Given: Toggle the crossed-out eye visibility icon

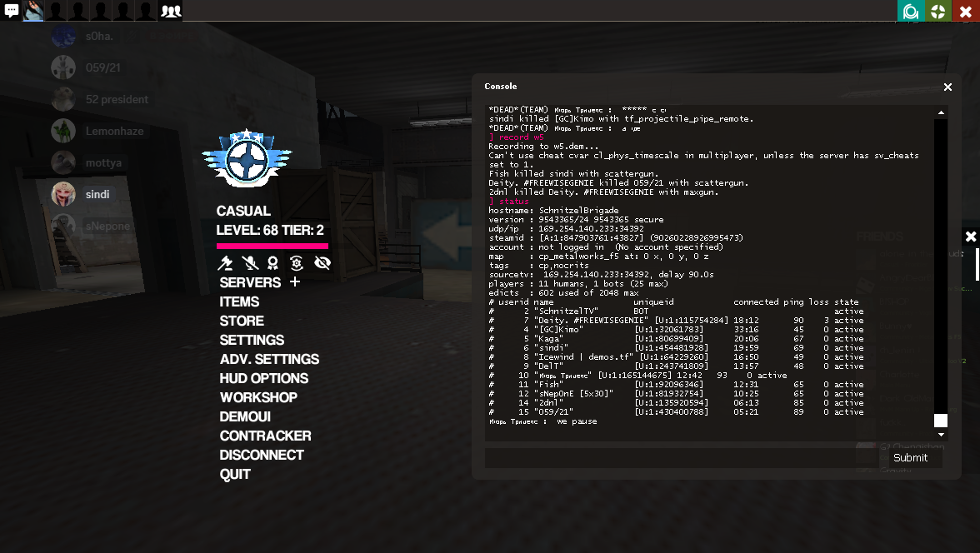Looking at the screenshot, I should point(322,263).
